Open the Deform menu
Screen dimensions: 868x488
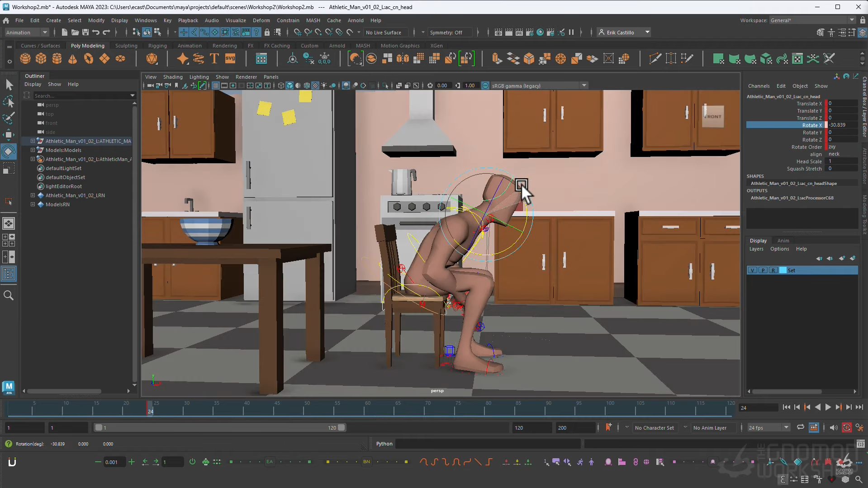point(261,20)
